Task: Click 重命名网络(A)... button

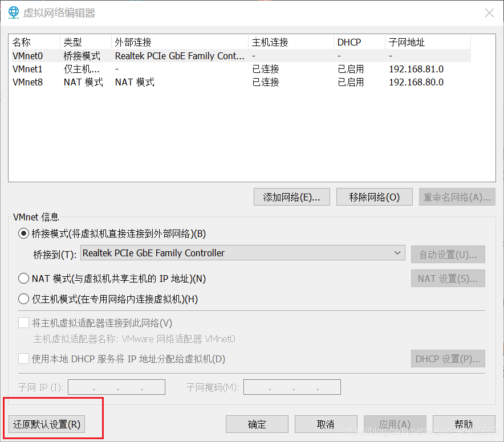Action: (457, 197)
